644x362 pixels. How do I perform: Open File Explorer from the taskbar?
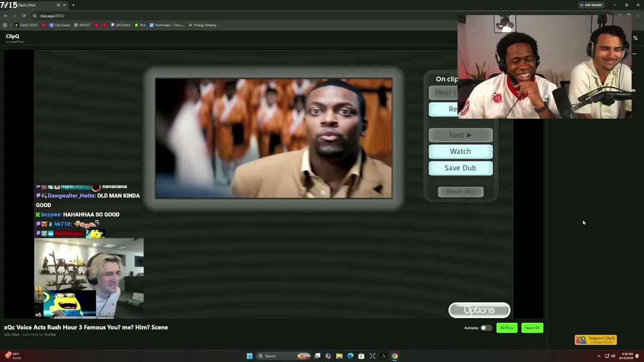pyautogui.click(x=339, y=356)
